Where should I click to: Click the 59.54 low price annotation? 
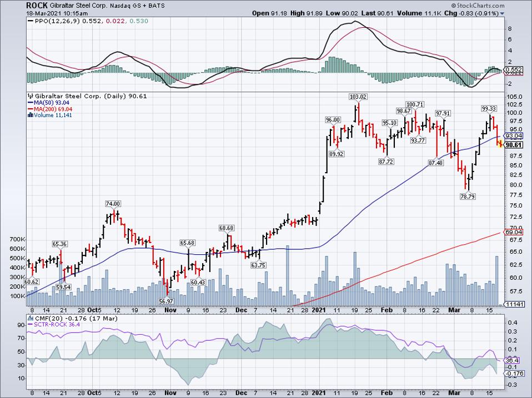click(63, 287)
